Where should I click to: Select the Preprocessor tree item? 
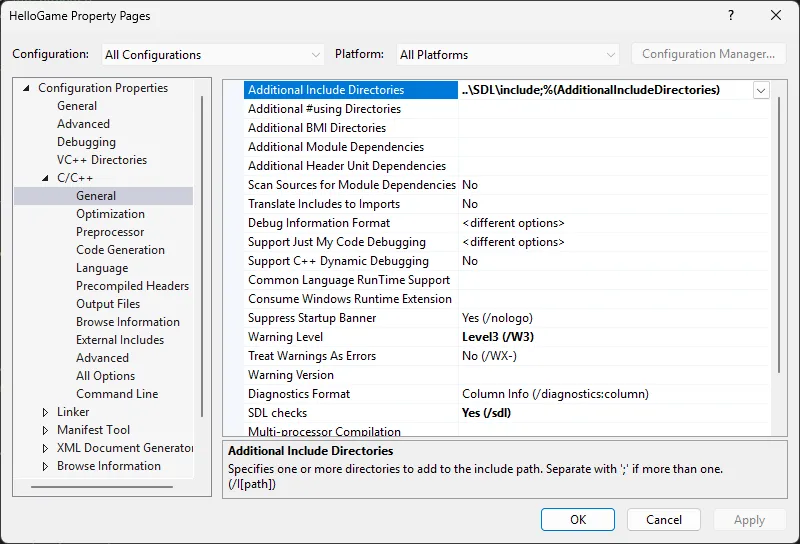(x=110, y=232)
